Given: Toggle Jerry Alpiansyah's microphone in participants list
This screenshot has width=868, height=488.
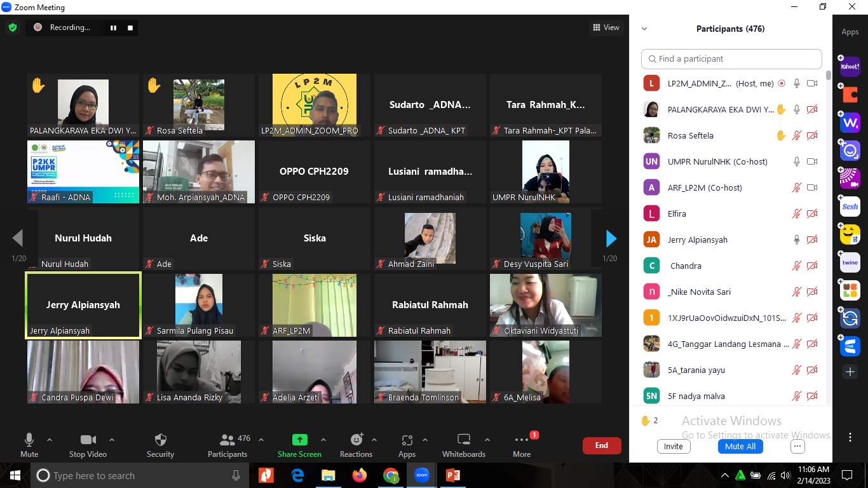Looking at the screenshot, I should click(796, 240).
